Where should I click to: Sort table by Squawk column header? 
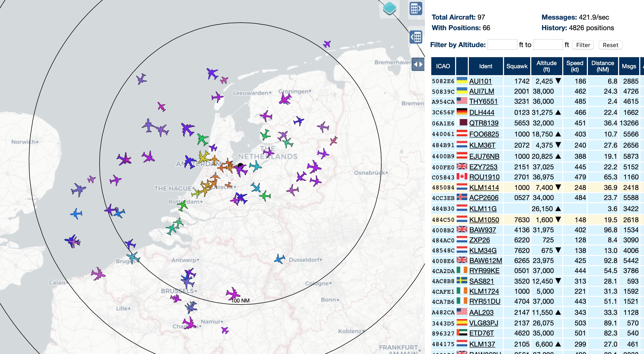coord(516,66)
